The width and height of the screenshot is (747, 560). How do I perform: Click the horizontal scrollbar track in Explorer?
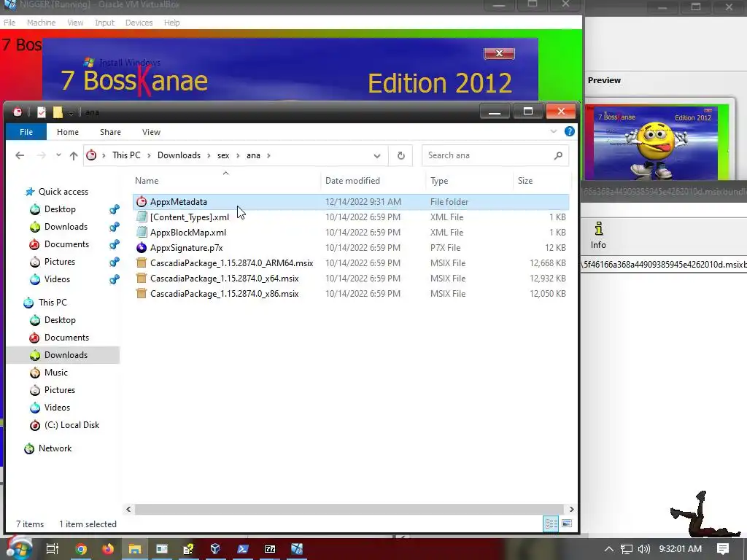coord(349,509)
